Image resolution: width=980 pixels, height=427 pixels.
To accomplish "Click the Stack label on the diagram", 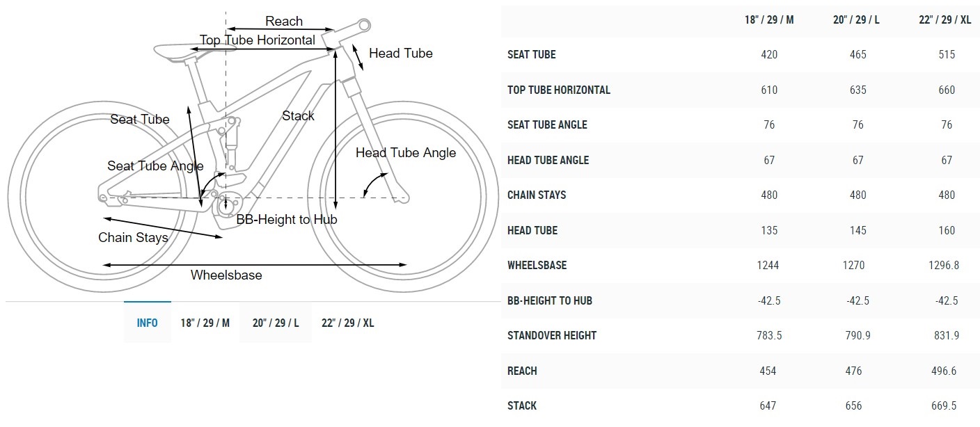I will pyautogui.click(x=298, y=116).
